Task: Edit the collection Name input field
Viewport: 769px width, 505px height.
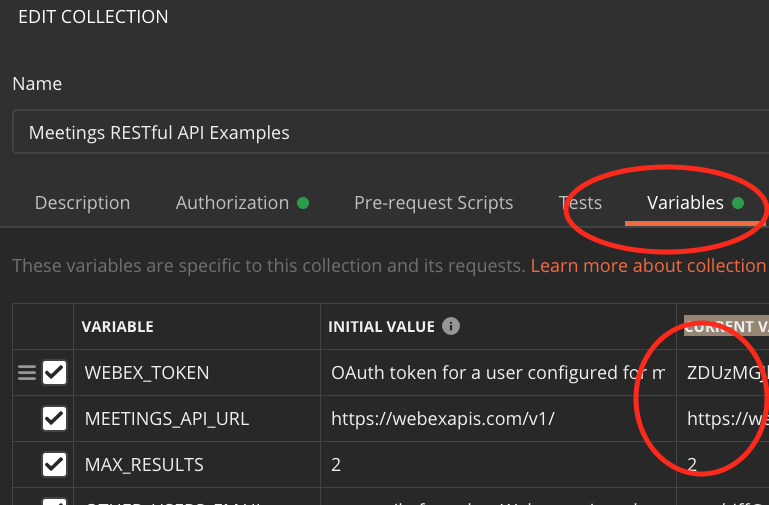Action: coord(390,132)
